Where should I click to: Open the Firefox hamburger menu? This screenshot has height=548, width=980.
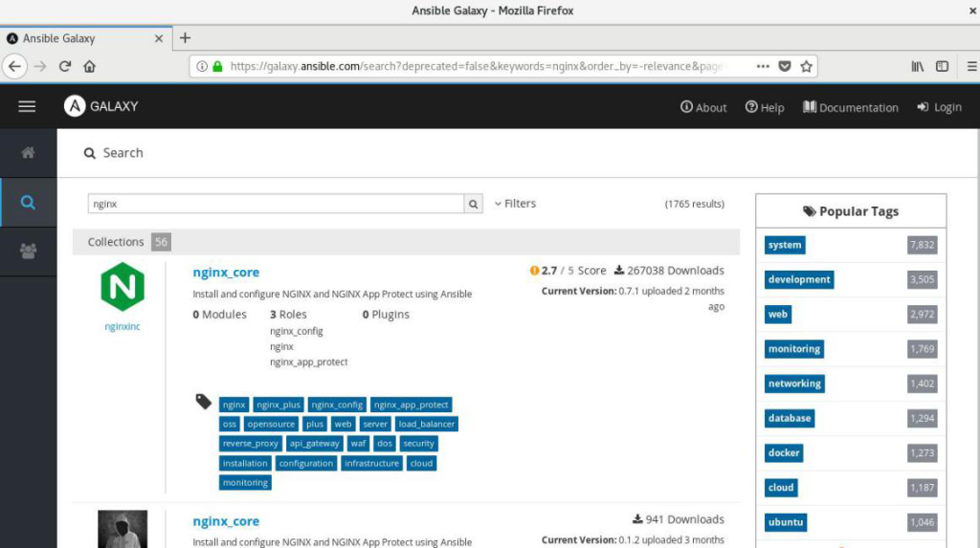point(972,66)
